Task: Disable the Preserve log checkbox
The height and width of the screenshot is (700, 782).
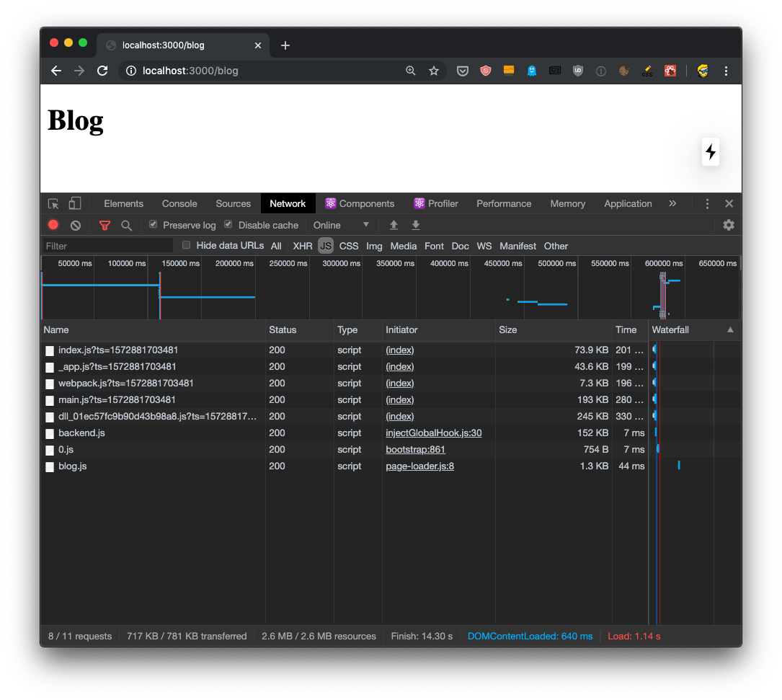Action: (153, 224)
